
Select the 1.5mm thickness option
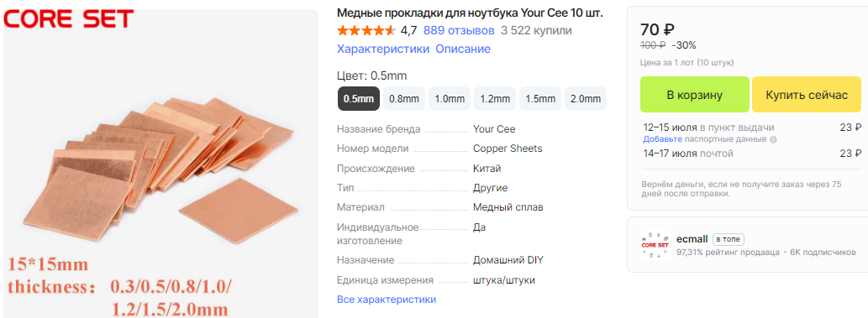(540, 99)
